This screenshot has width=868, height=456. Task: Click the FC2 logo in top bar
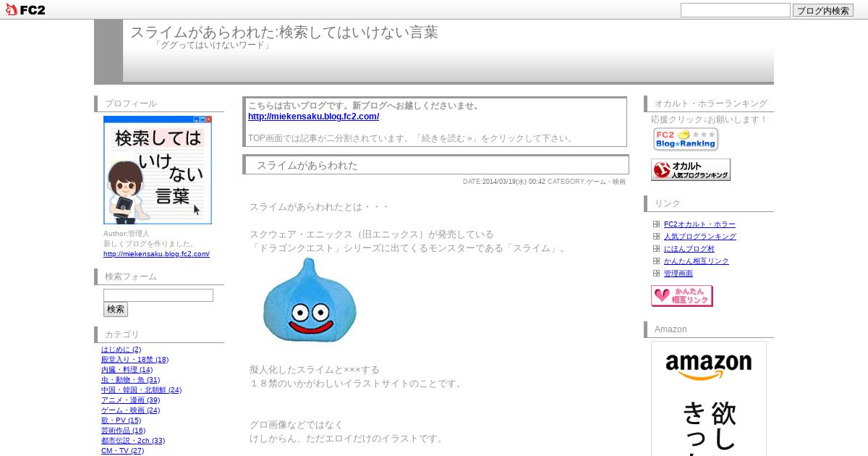click(x=25, y=9)
